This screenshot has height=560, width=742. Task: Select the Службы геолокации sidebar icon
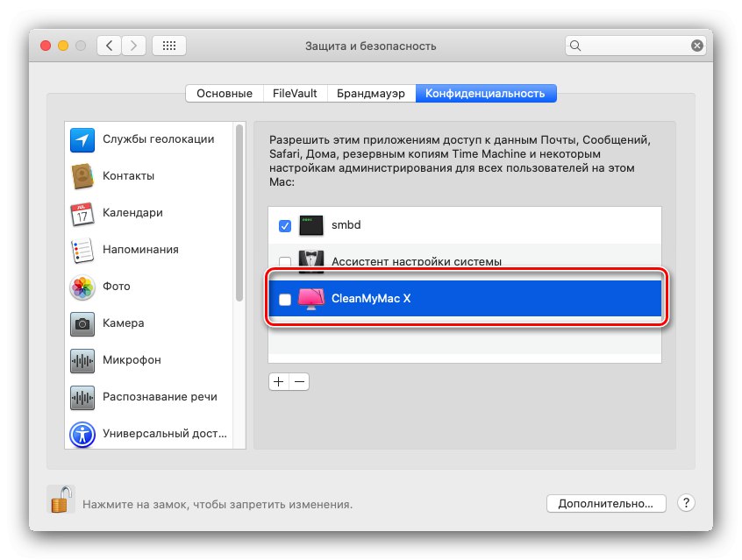[82, 138]
